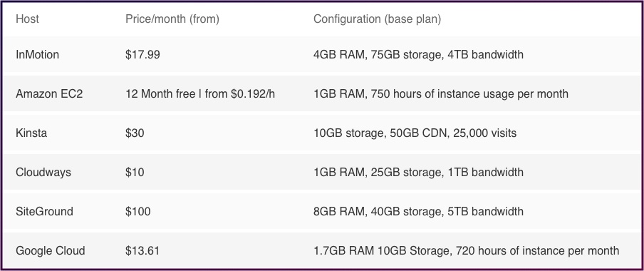Click the $30 Kinsta price
Viewport: 644px width, 271px height.
pos(135,133)
